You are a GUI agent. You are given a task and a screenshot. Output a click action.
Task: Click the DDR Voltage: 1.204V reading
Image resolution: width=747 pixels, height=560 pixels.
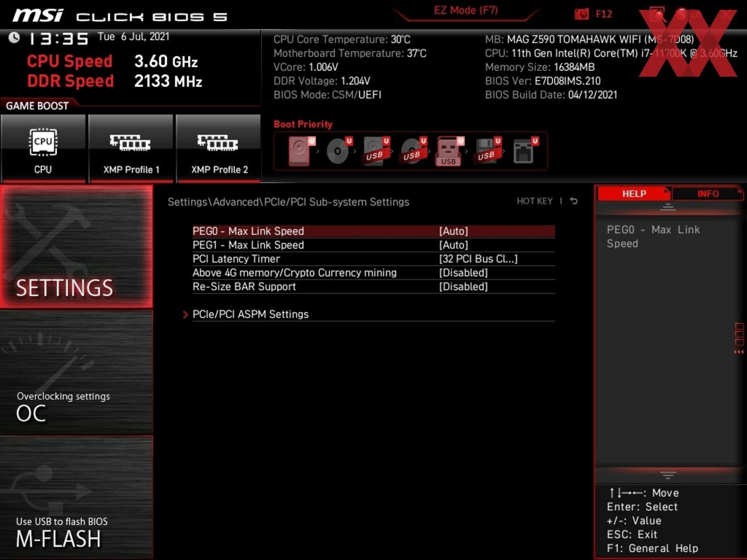(322, 81)
